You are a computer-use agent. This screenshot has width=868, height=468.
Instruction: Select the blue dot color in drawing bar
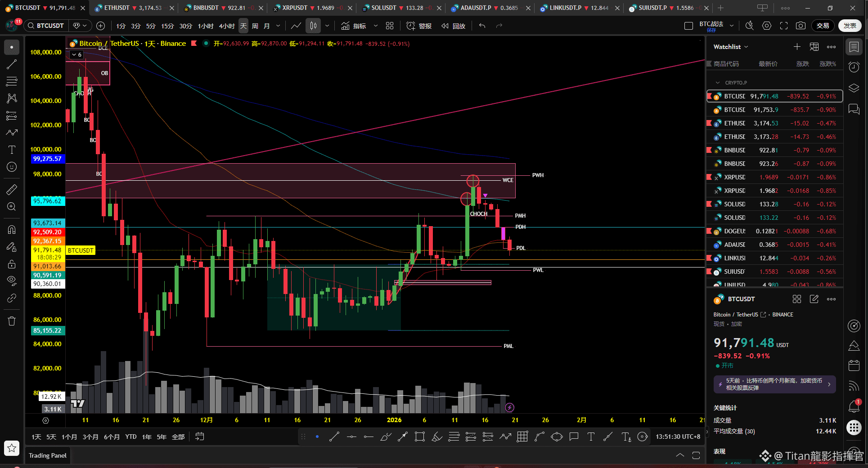pos(317,437)
